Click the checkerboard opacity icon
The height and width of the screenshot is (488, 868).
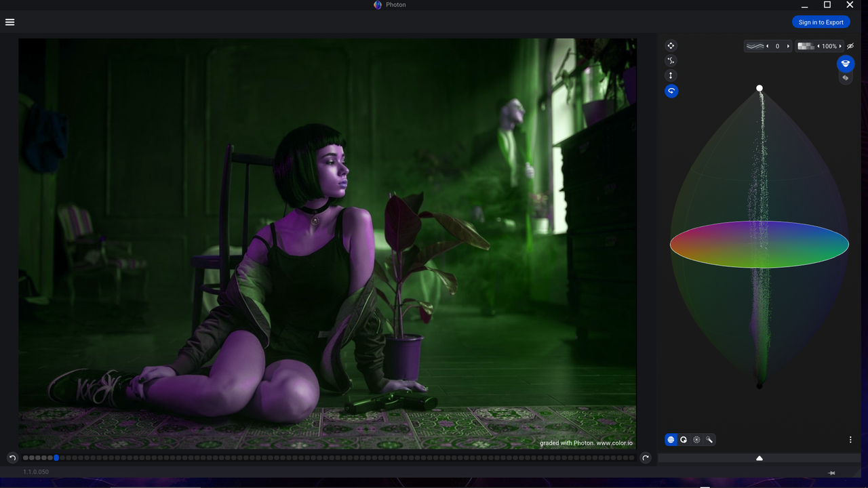806,46
